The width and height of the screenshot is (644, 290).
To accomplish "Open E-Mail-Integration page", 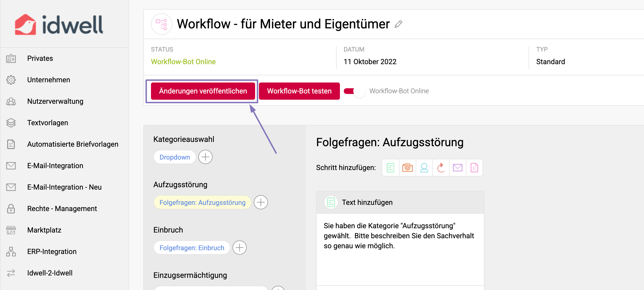I will tap(55, 166).
